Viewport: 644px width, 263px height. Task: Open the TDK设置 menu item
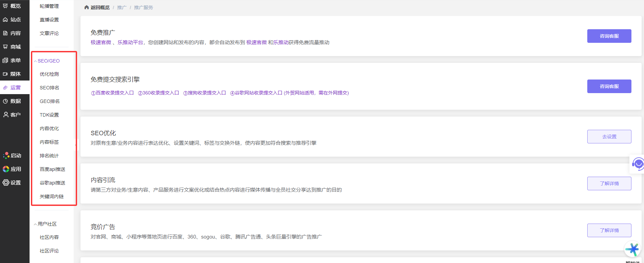49,115
